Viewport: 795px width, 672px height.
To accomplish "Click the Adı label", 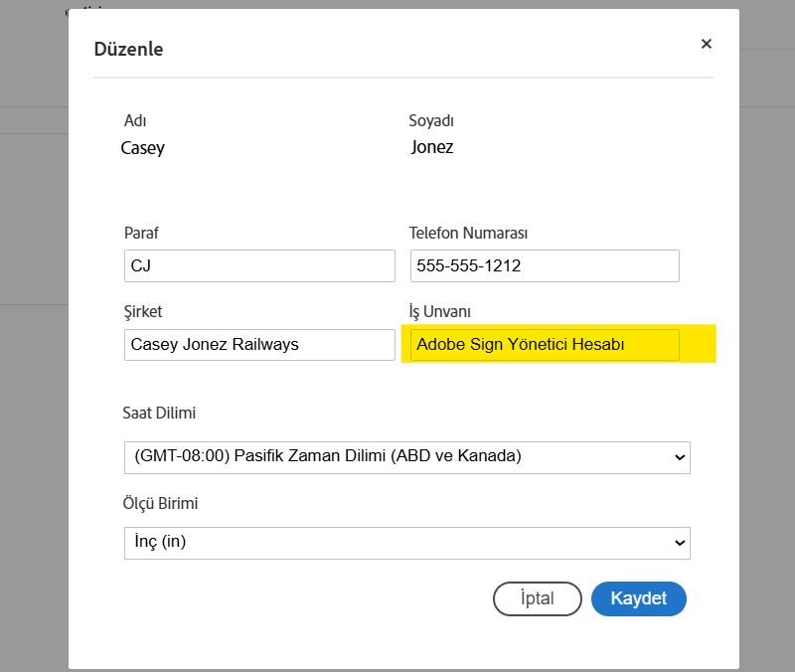I will pos(135,120).
